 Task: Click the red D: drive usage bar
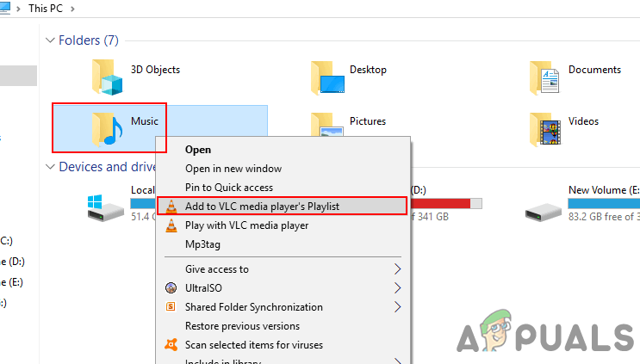(x=441, y=203)
